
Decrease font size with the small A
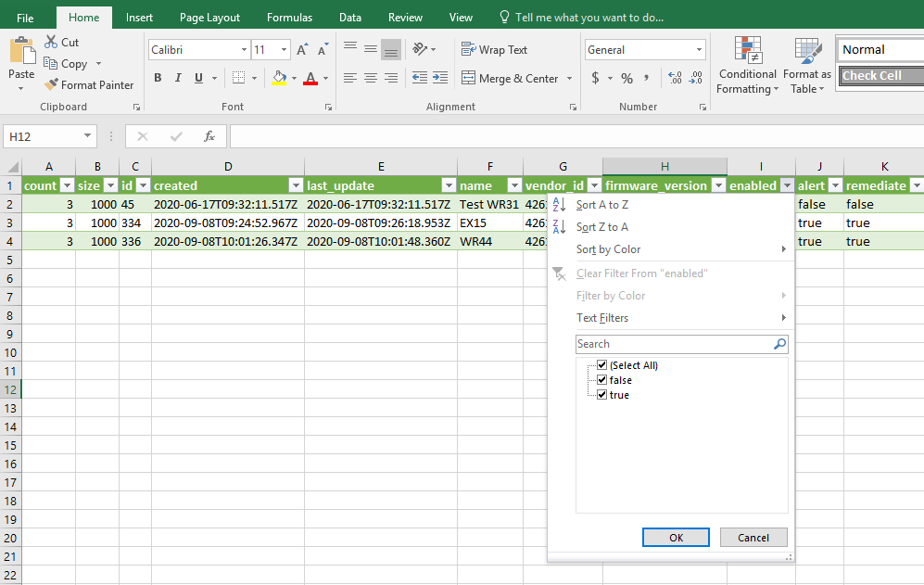(323, 49)
